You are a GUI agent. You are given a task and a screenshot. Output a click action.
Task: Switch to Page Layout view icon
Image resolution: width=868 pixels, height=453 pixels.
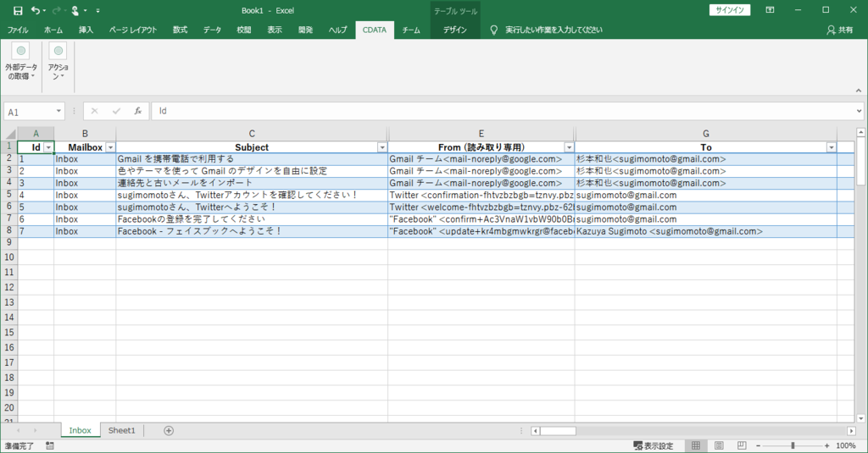(719, 445)
